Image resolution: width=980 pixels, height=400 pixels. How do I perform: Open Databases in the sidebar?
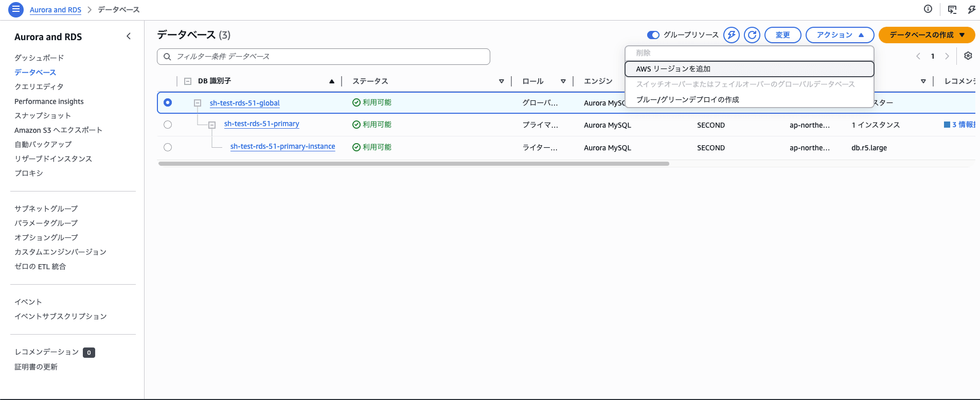pyautogui.click(x=35, y=72)
